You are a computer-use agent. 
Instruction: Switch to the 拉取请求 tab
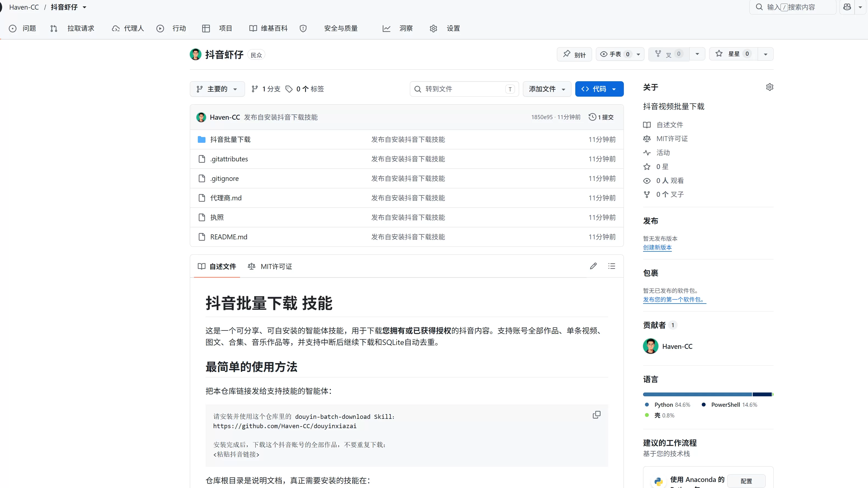coord(72,28)
